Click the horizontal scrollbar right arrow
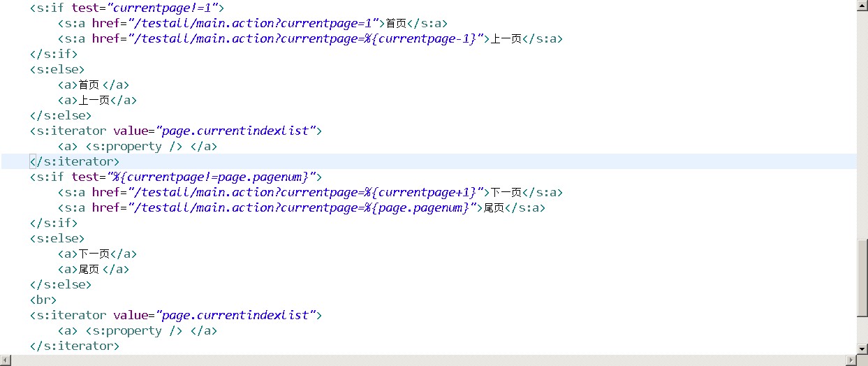 click(x=851, y=360)
